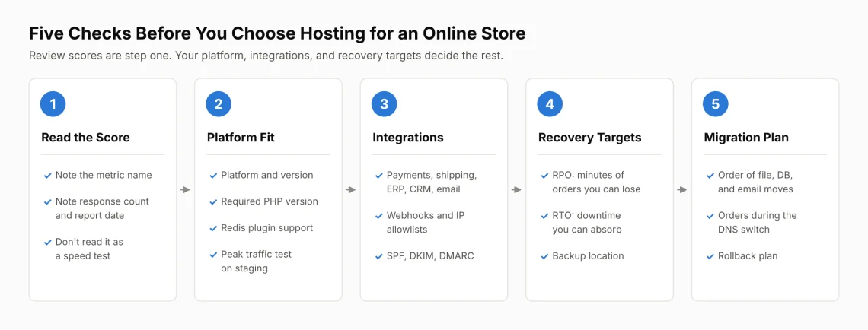868x330 pixels.
Task: Select the 'Rollback plan' item
Action: pyautogui.click(x=748, y=256)
